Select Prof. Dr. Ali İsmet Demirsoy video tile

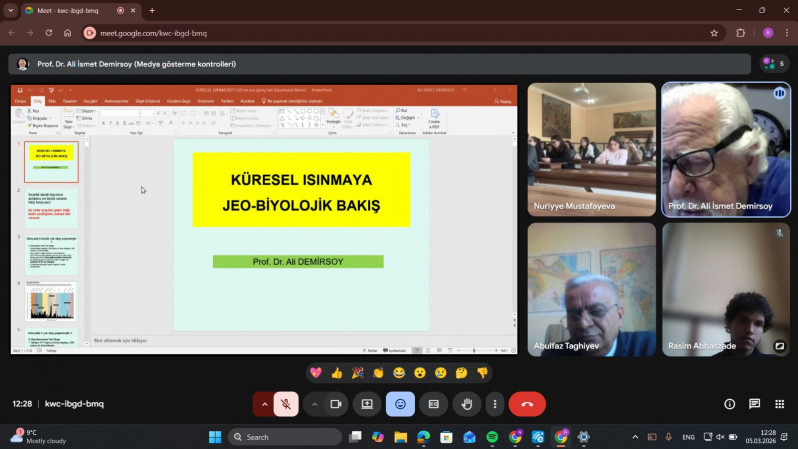click(x=726, y=150)
